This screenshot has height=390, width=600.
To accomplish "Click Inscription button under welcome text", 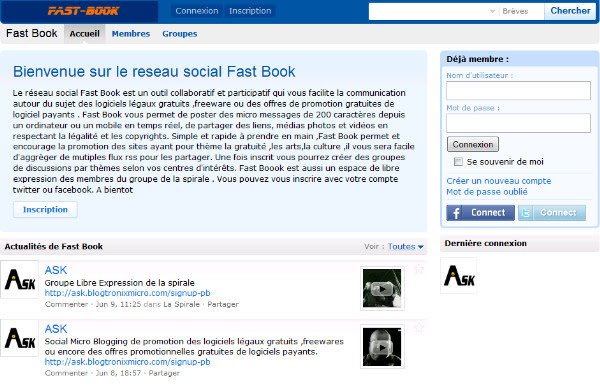I will coord(45,209).
